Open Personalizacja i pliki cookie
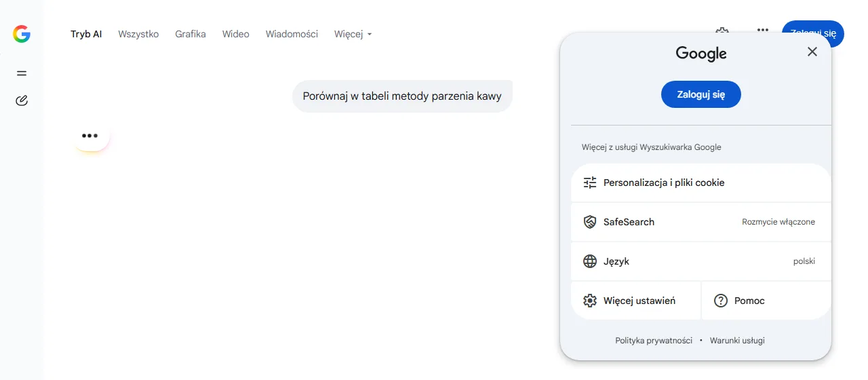This screenshot has width=868, height=380. 701,183
